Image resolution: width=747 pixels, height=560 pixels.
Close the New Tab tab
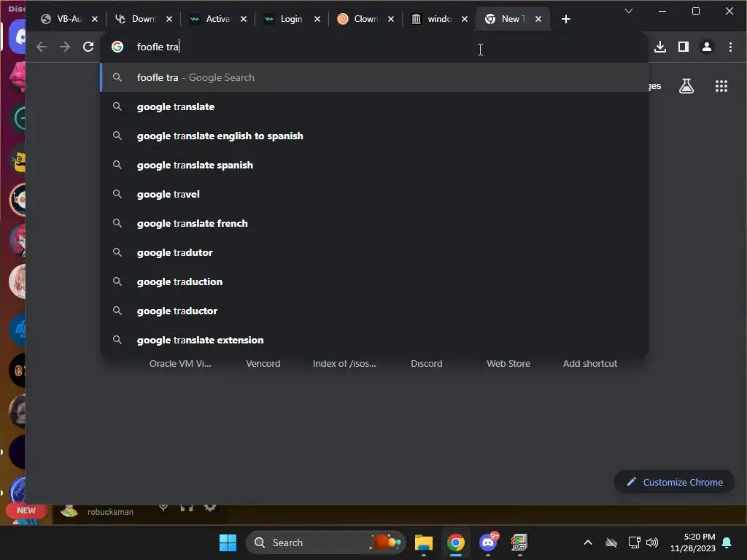point(538,19)
